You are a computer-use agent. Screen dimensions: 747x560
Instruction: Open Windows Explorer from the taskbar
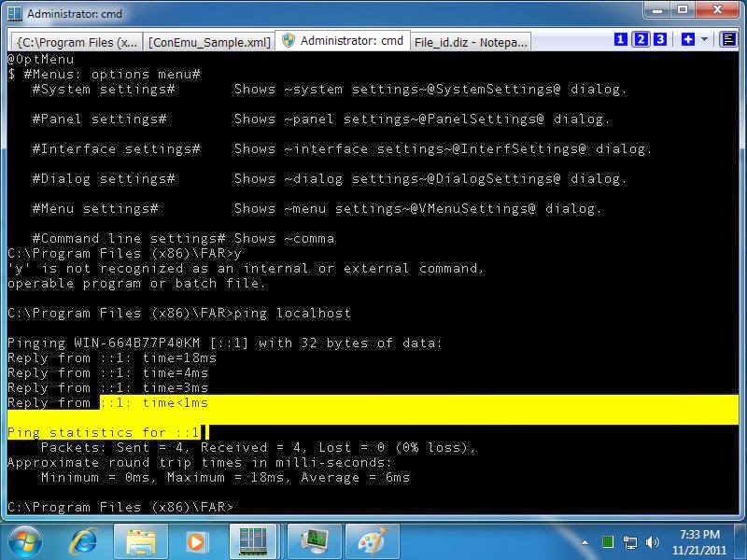[x=141, y=540]
